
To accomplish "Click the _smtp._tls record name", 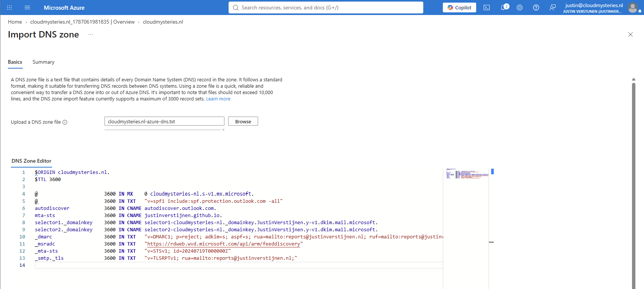I will click(49, 258).
